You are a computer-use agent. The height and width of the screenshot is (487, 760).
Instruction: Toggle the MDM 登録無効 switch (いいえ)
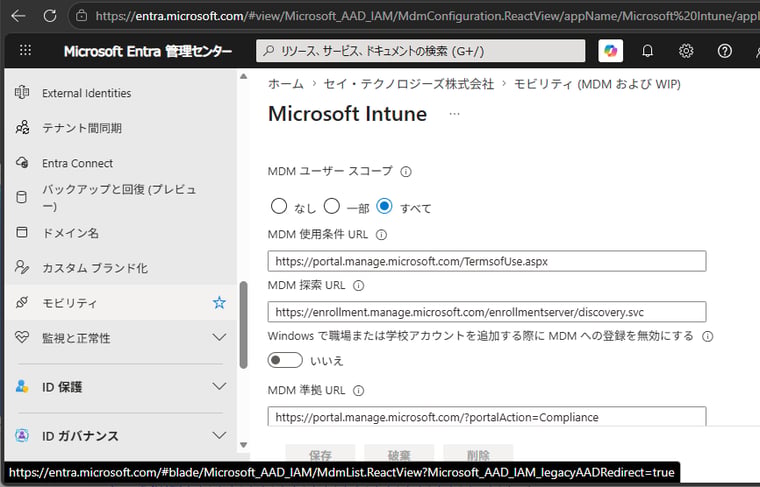(285, 360)
